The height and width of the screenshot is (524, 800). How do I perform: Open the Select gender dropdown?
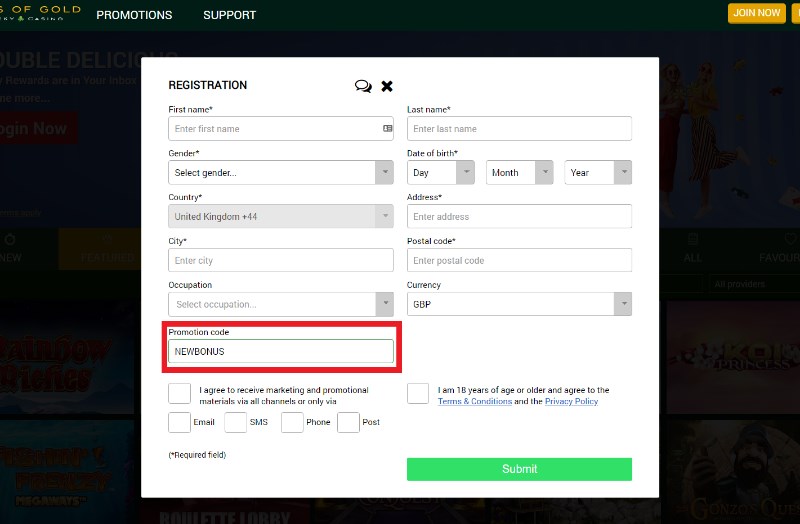point(281,172)
